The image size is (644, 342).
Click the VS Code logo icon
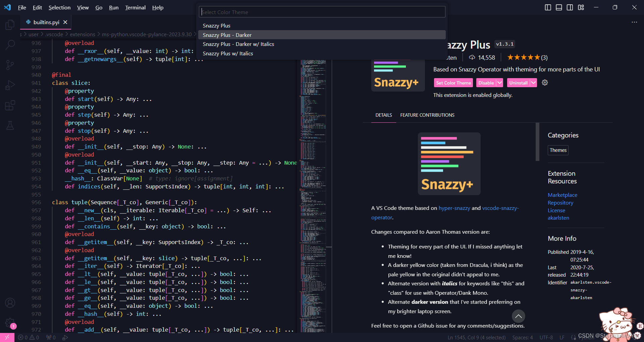7,7
